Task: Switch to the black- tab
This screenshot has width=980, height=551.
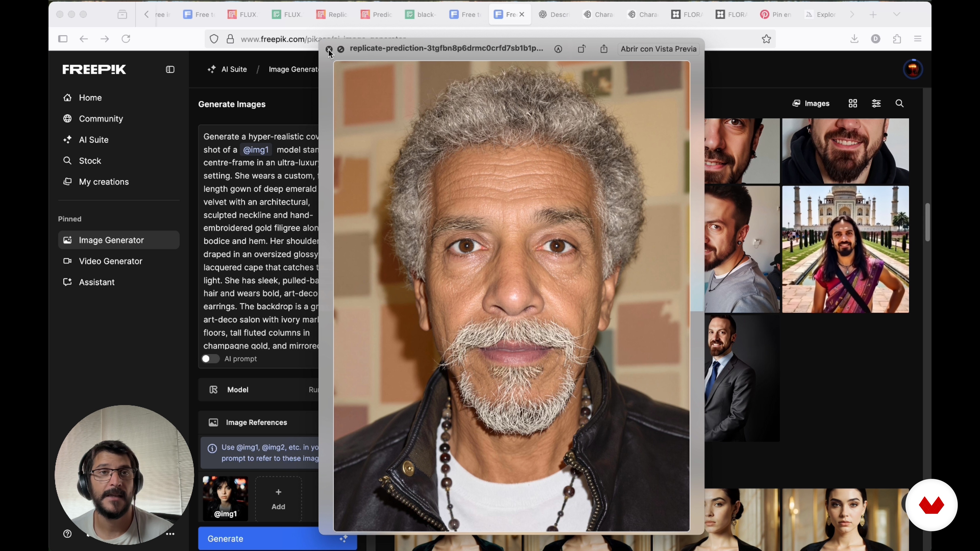Action: (x=420, y=15)
